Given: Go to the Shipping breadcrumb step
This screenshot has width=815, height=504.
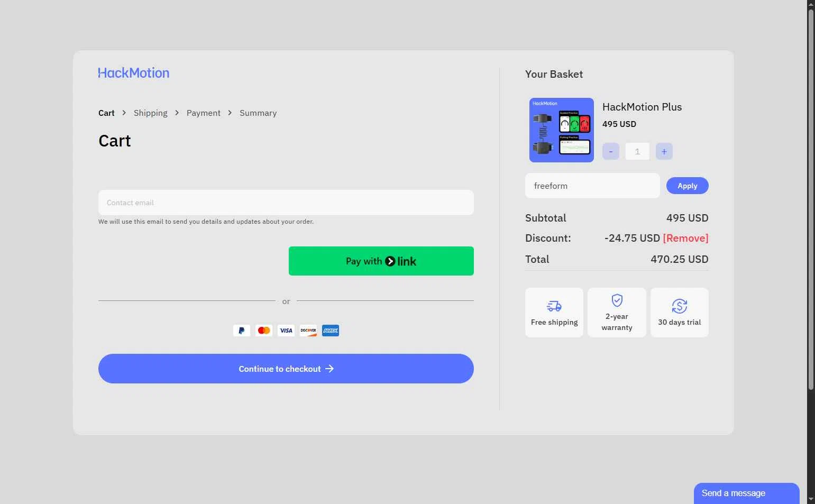Looking at the screenshot, I should coord(151,113).
